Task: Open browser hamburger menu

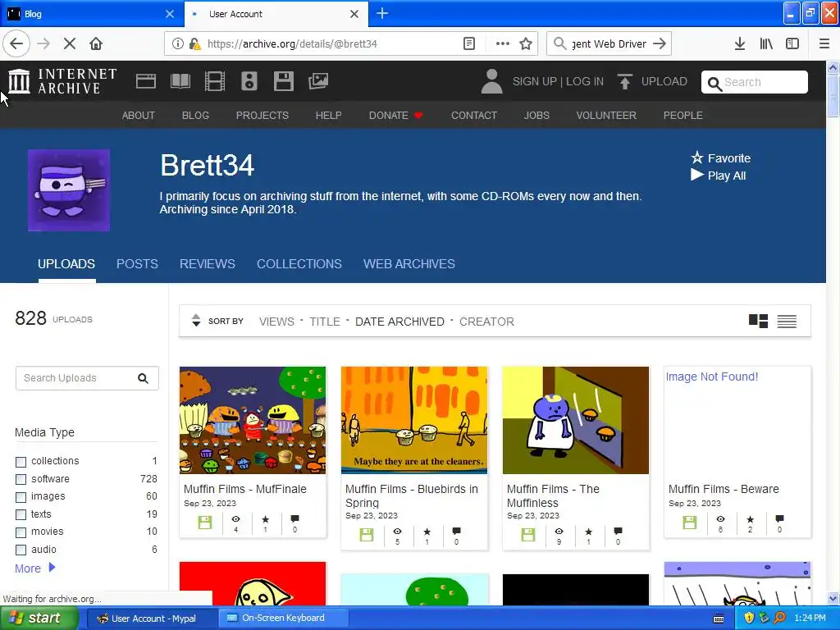Action: pos(824,43)
